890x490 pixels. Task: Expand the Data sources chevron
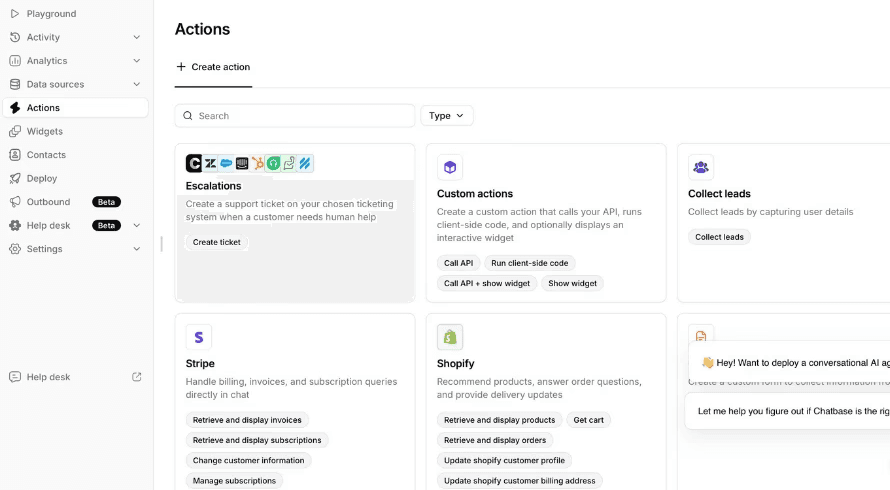(137, 84)
